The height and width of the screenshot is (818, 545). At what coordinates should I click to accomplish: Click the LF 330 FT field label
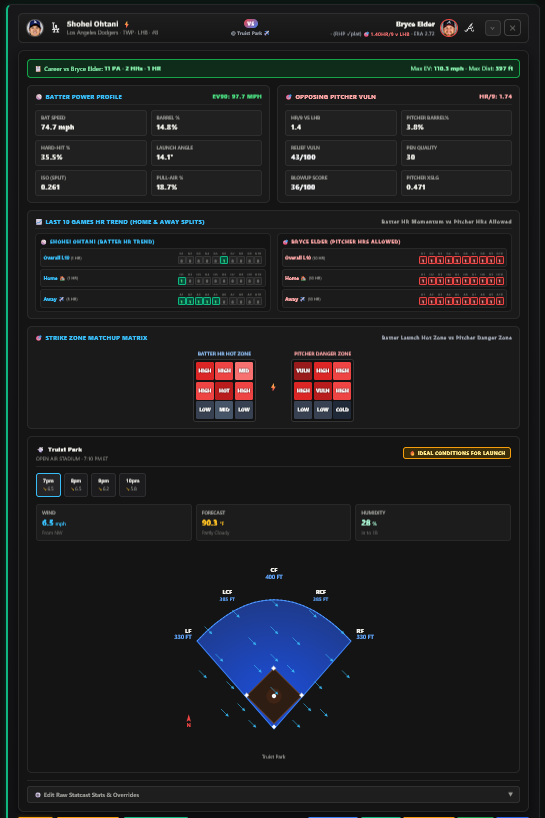coord(183,634)
